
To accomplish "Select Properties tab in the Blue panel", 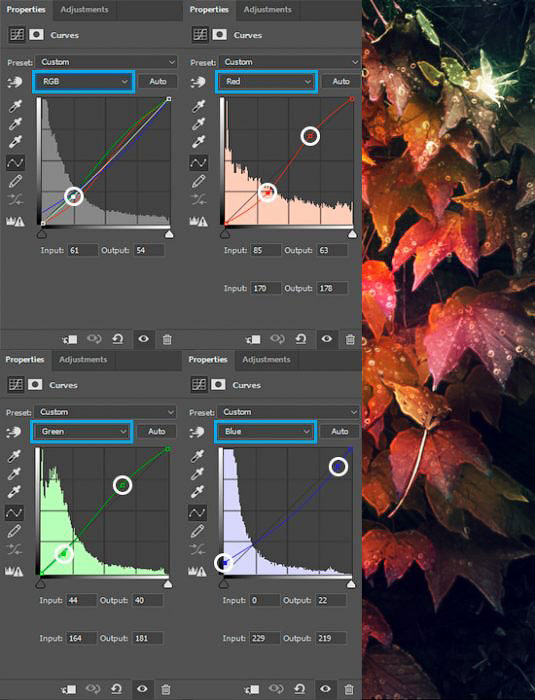I will pyautogui.click(x=208, y=359).
